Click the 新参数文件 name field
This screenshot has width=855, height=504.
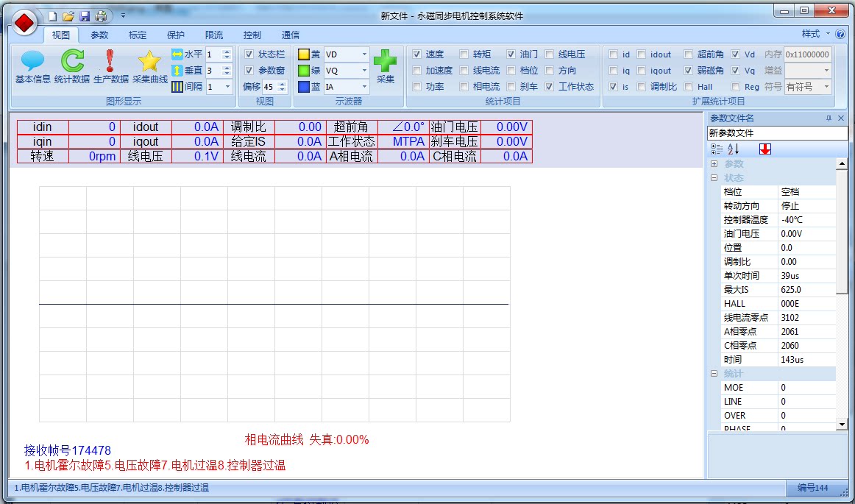pos(777,133)
